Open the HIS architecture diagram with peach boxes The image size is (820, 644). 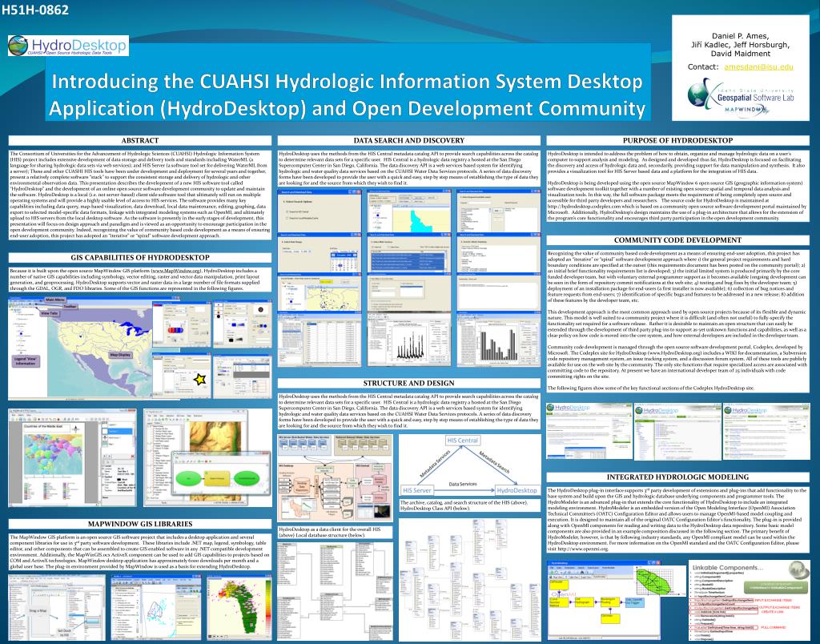point(335,477)
